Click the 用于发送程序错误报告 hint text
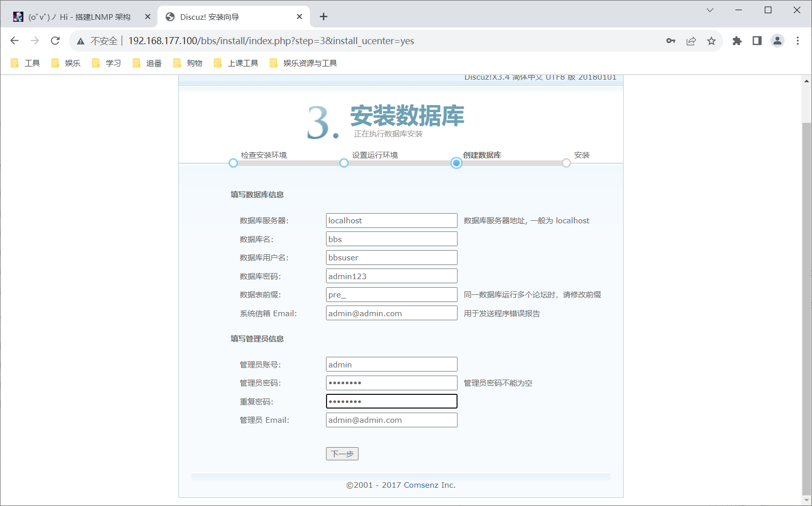812x506 pixels. [x=502, y=314]
